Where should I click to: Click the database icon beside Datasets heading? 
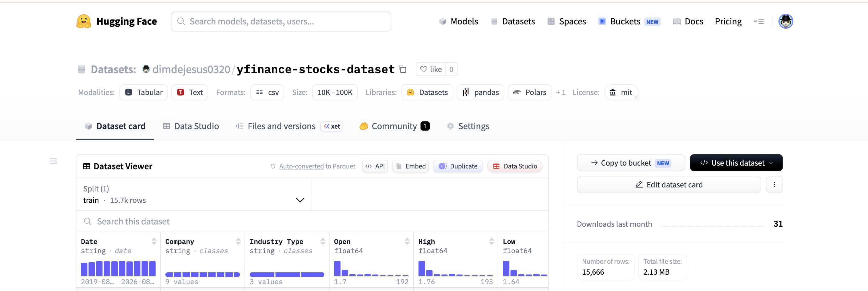tap(82, 69)
